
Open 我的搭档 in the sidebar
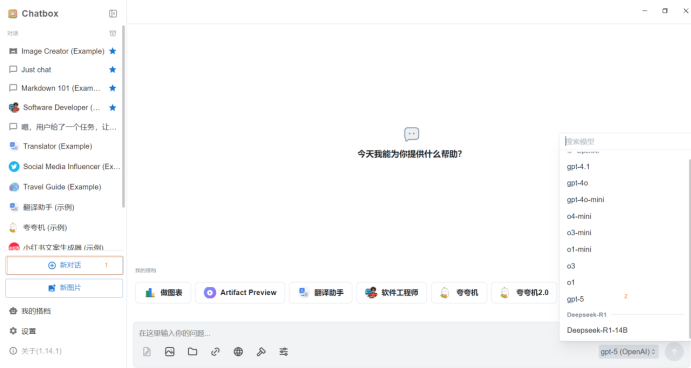[30, 311]
